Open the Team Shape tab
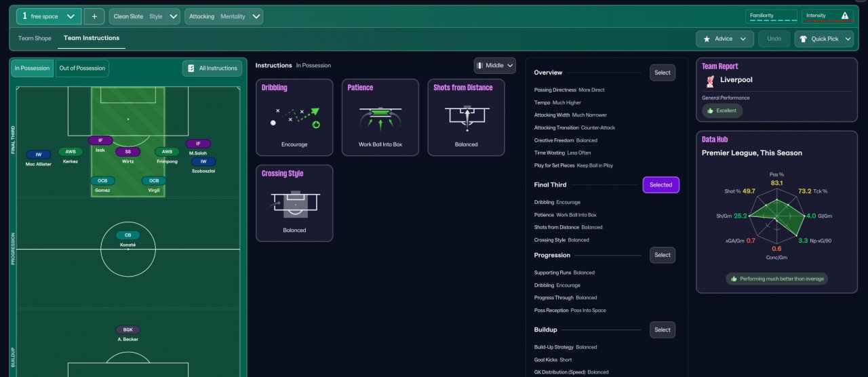The width and height of the screenshot is (868, 377). coord(35,38)
